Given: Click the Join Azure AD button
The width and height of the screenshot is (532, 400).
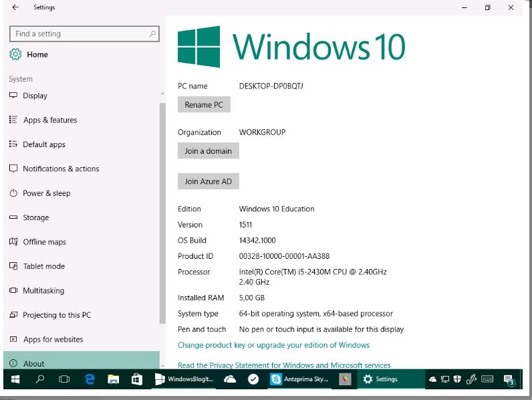Looking at the screenshot, I should 208,181.
